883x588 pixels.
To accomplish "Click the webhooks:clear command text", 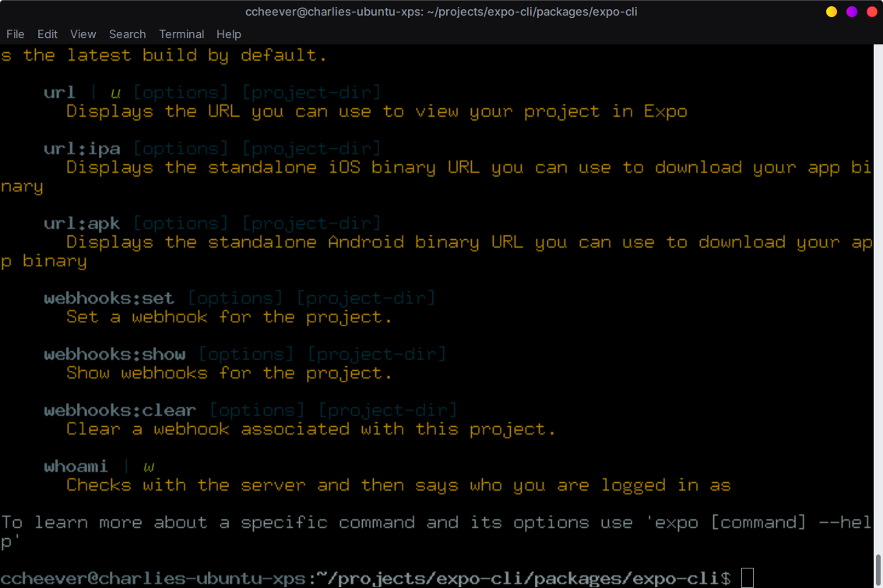I will 119,410.
